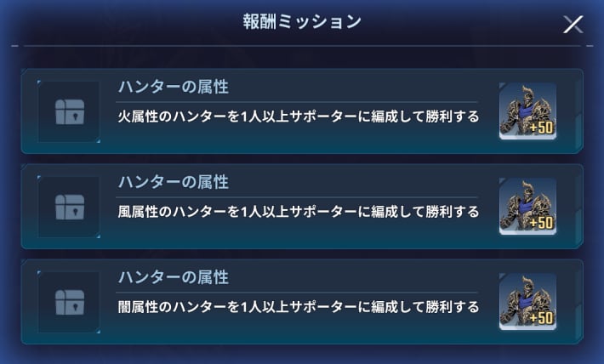Viewport: 604px width, 364px height.
Task: Select second ハンターの属性 heading
Action: point(174,182)
